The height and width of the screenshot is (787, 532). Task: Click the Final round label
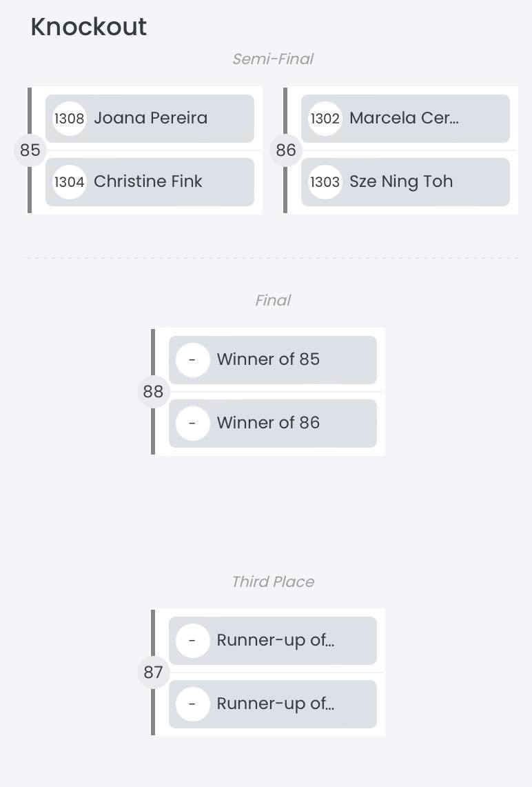(273, 301)
